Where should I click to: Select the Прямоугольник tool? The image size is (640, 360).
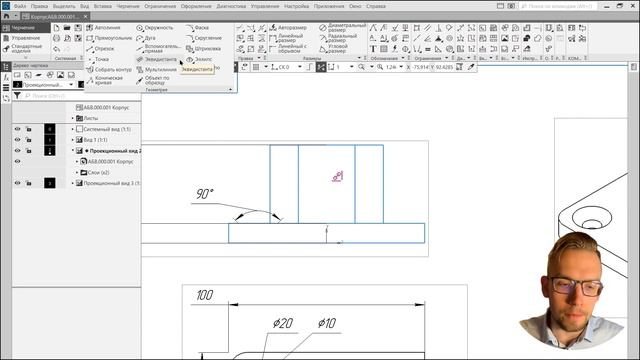[x=109, y=38]
